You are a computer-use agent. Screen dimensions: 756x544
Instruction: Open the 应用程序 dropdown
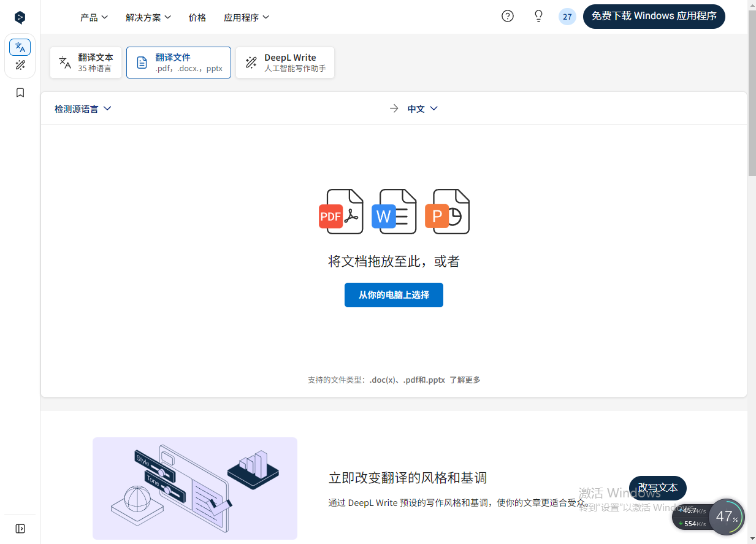pos(246,17)
